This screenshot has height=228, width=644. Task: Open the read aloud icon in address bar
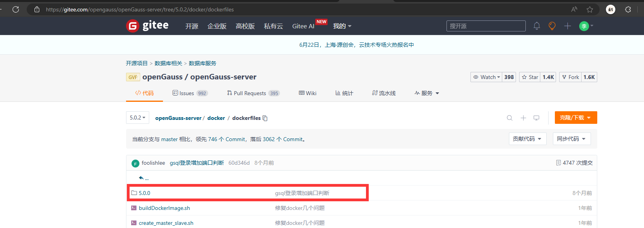pos(574,9)
